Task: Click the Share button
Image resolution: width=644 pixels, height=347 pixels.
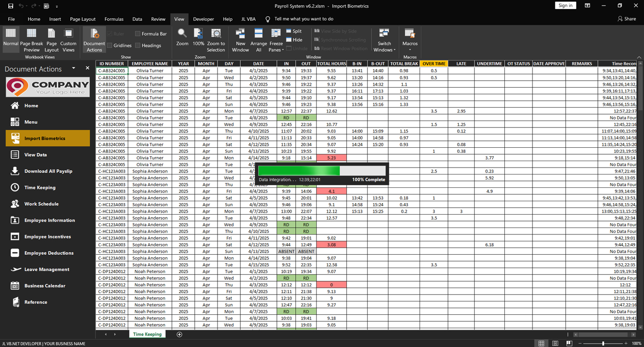Action: click(x=627, y=19)
